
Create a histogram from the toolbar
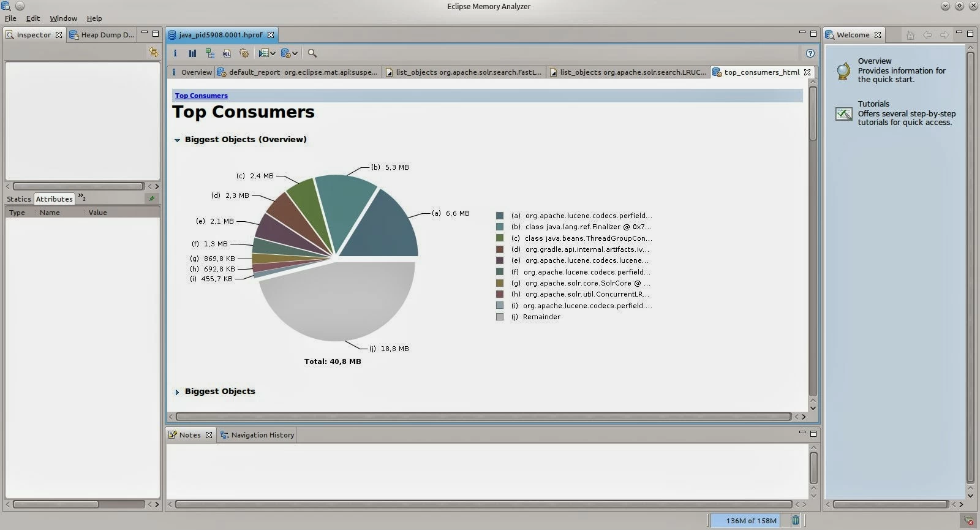point(192,53)
